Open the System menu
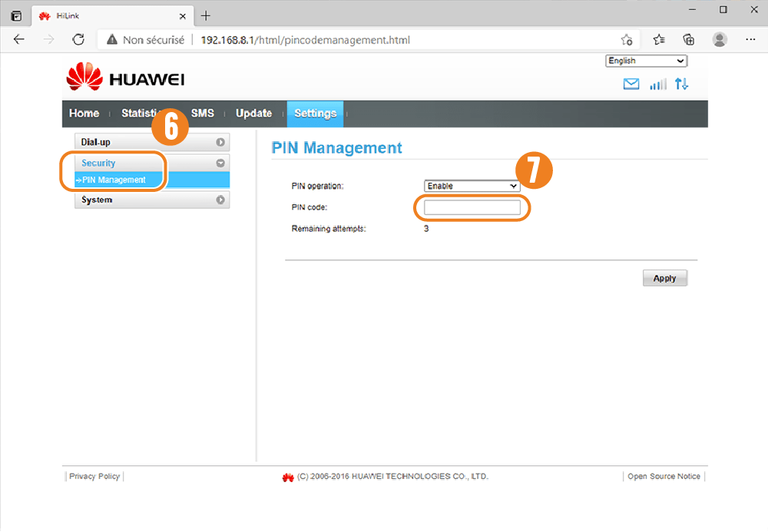Screen dimensions: 768x532 152,200
